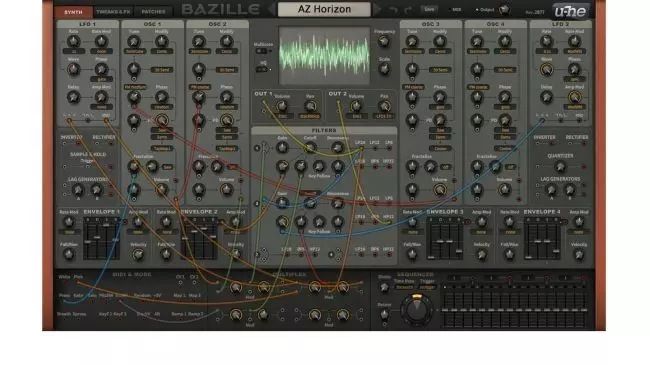The width and height of the screenshot is (650, 365).
Task: Switch to the SYNTH tab
Action: click(73, 12)
